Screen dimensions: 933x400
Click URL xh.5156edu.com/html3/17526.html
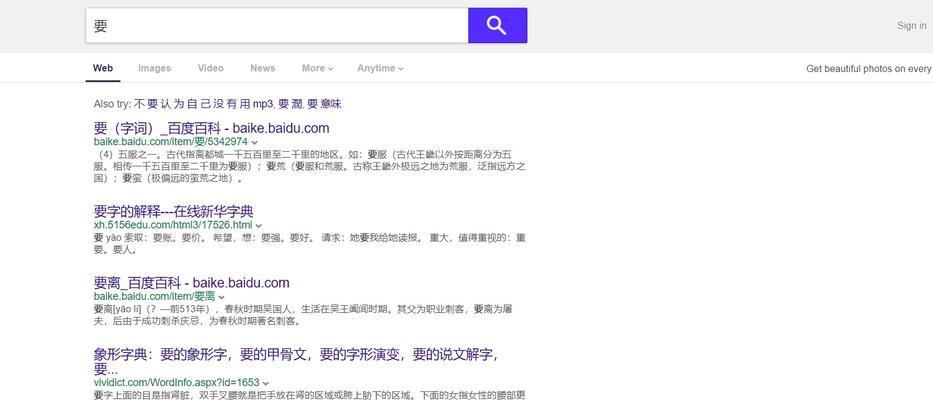[x=173, y=225]
